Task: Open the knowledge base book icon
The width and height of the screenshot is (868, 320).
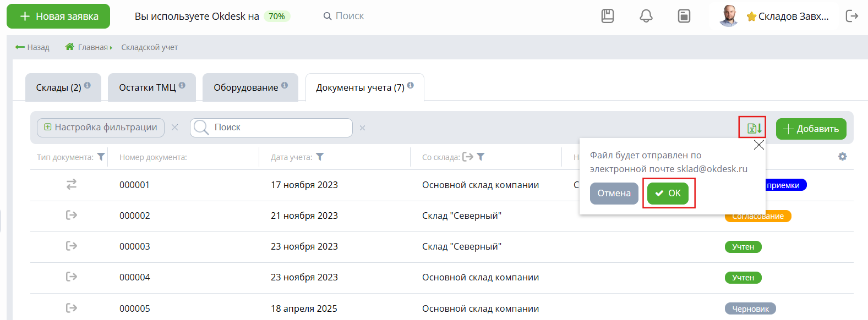Action: [x=608, y=16]
